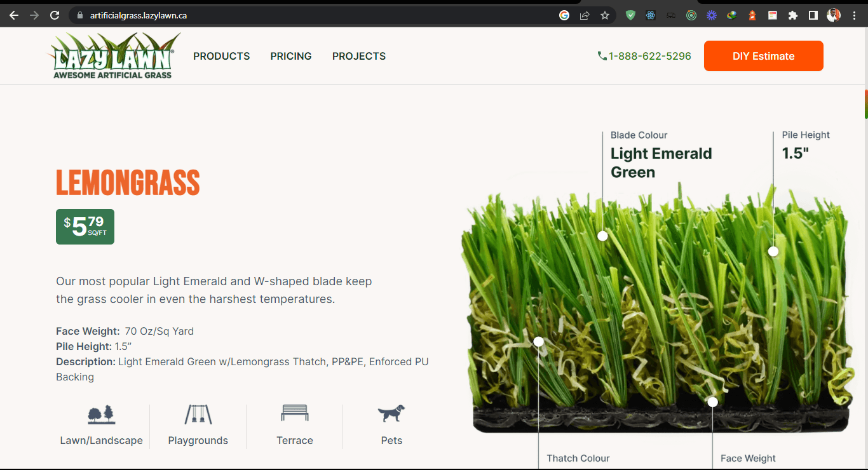Image resolution: width=868 pixels, height=470 pixels.
Task: Share this page using the share icon
Action: click(585, 15)
